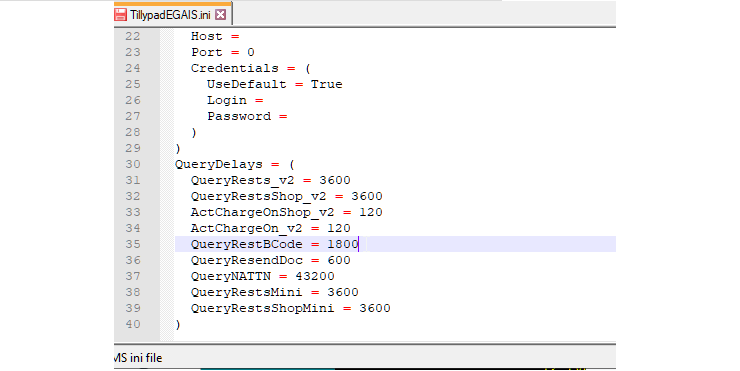Click the QueryRestsMini key
Viewport: 740px width, 371px height.
point(246,292)
